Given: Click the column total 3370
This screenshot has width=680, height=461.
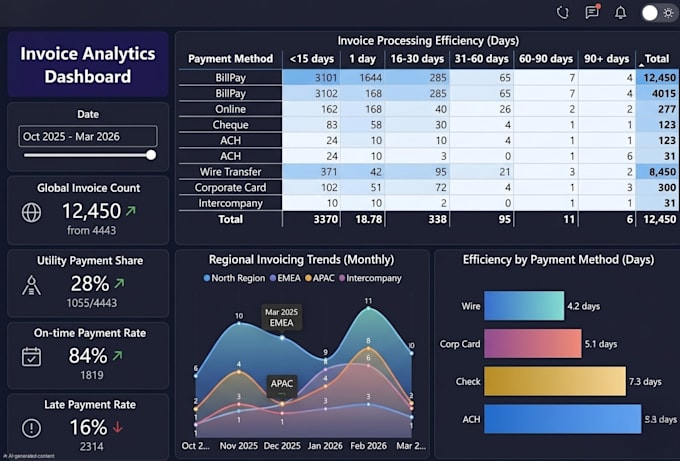Looking at the screenshot, I should [326, 219].
